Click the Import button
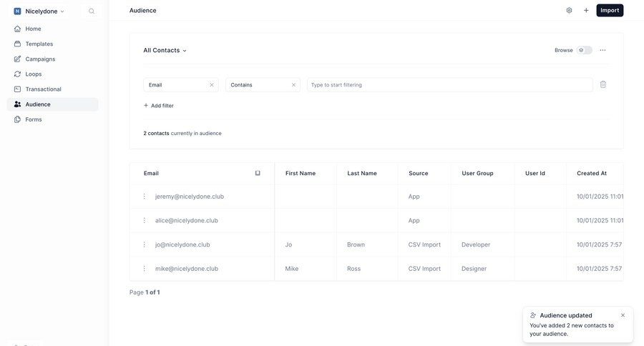This screenshot has height=346, width=644. [610, 11]
